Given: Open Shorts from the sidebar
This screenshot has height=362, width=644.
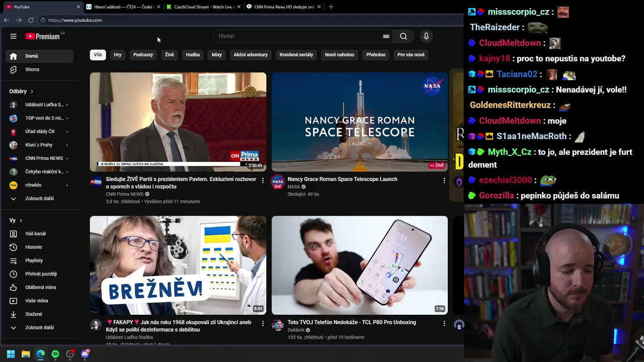Looking at the screenshot, I should pyautogui.click(x=40, y=69).
